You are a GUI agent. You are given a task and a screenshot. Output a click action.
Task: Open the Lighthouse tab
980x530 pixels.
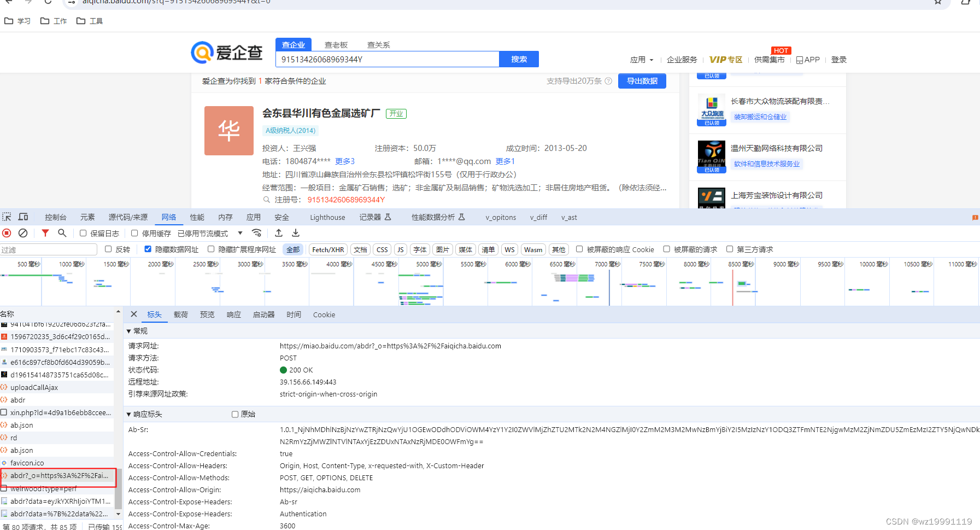[x=327, y=217]
